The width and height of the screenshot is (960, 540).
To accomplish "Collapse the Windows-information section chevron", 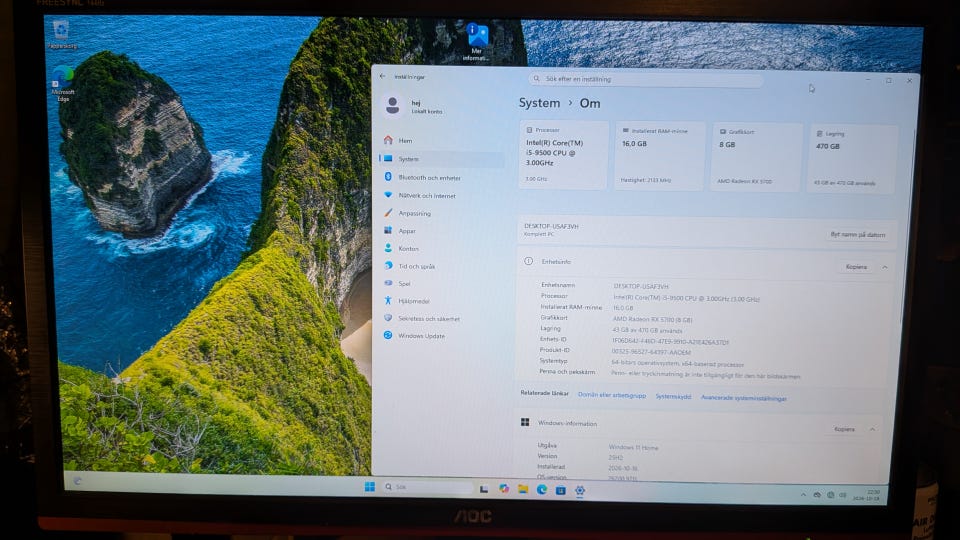I will pos(872,430).
